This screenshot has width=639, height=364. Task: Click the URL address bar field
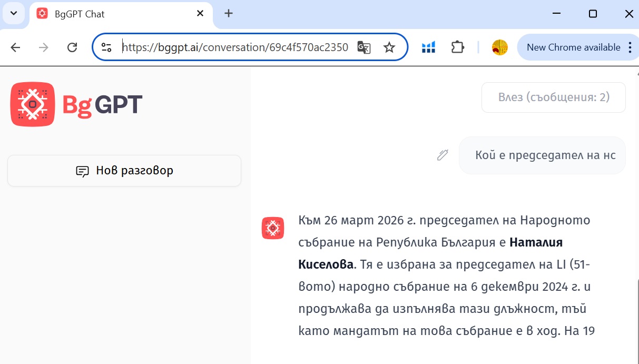click(234, 47)
